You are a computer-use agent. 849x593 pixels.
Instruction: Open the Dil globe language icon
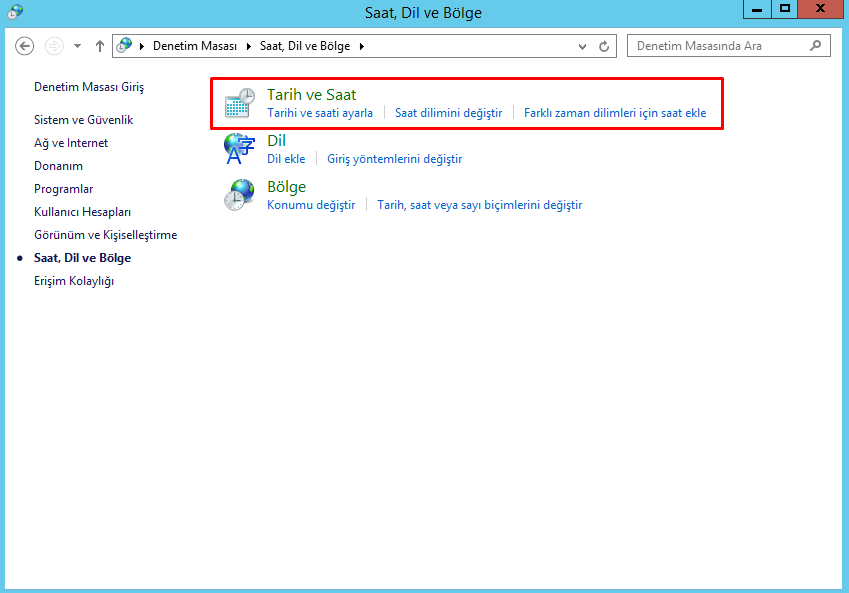coord(239,149)
